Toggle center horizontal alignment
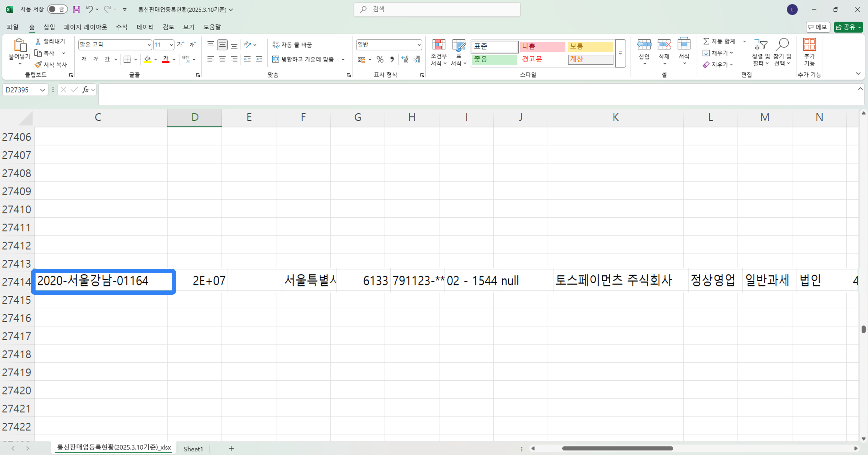868x455 pixels. [222, 60]
